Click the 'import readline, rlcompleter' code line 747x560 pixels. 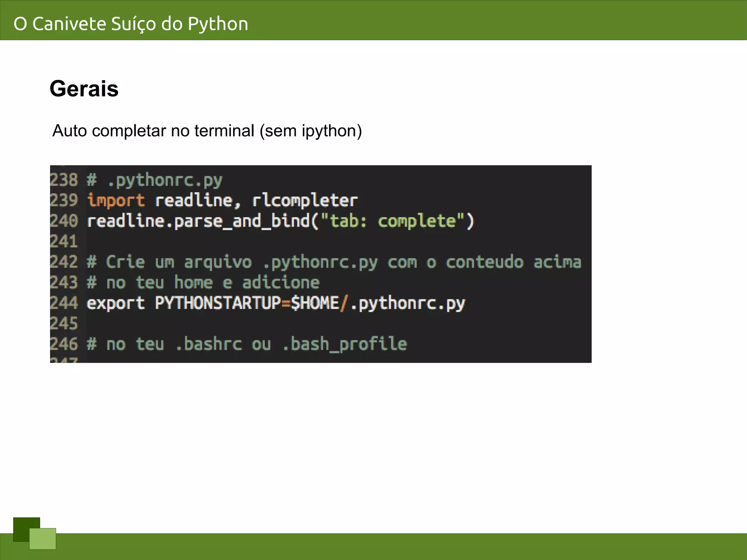(x=222, y=201)
